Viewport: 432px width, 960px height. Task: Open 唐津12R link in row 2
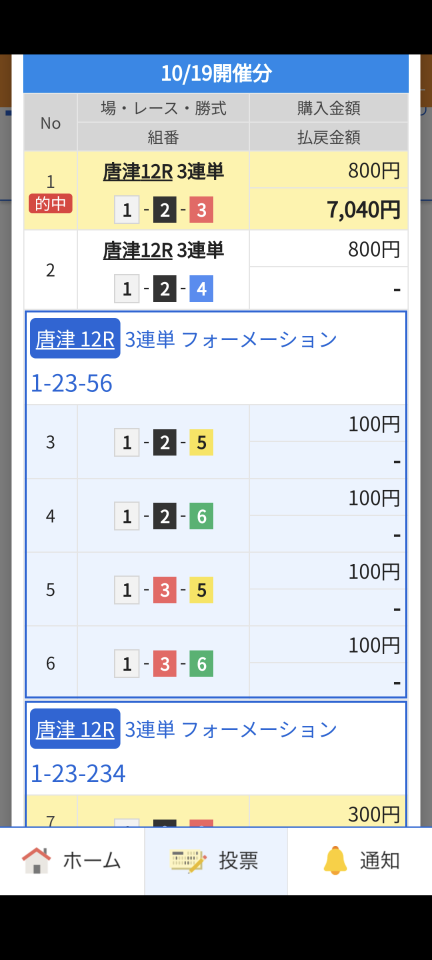coord(138,250)
